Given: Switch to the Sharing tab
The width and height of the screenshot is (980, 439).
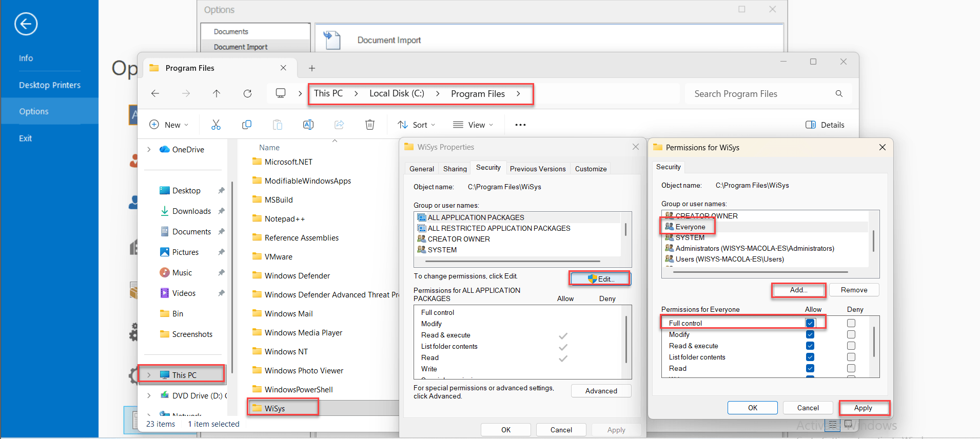Looking at the screenshot, I should (455, 169).
